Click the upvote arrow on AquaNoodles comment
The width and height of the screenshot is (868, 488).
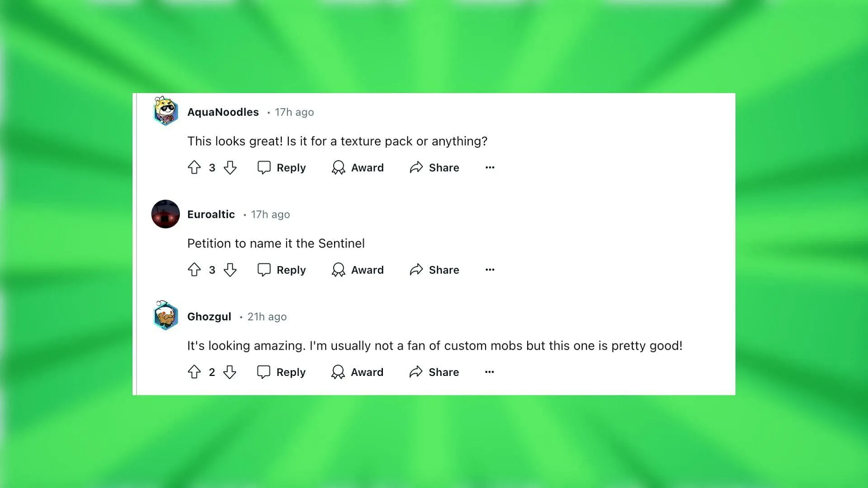click(x=195, y=168)
